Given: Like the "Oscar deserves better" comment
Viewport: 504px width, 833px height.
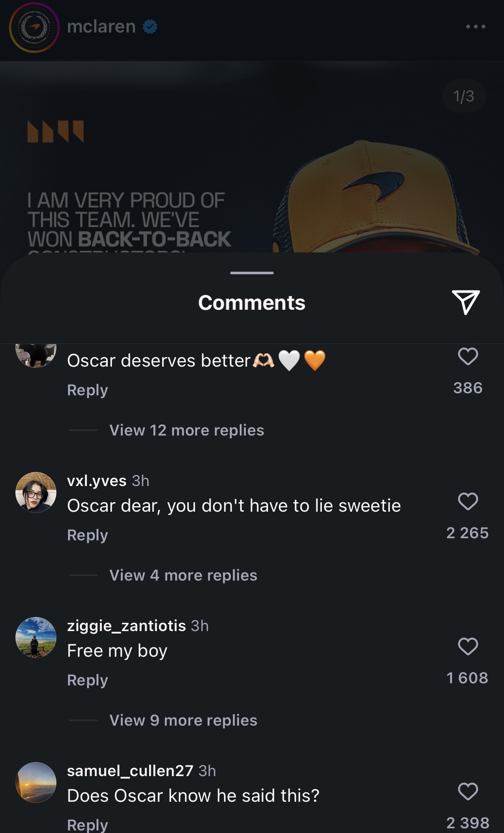Looking at the screenshot, I should tap(468, 356).
